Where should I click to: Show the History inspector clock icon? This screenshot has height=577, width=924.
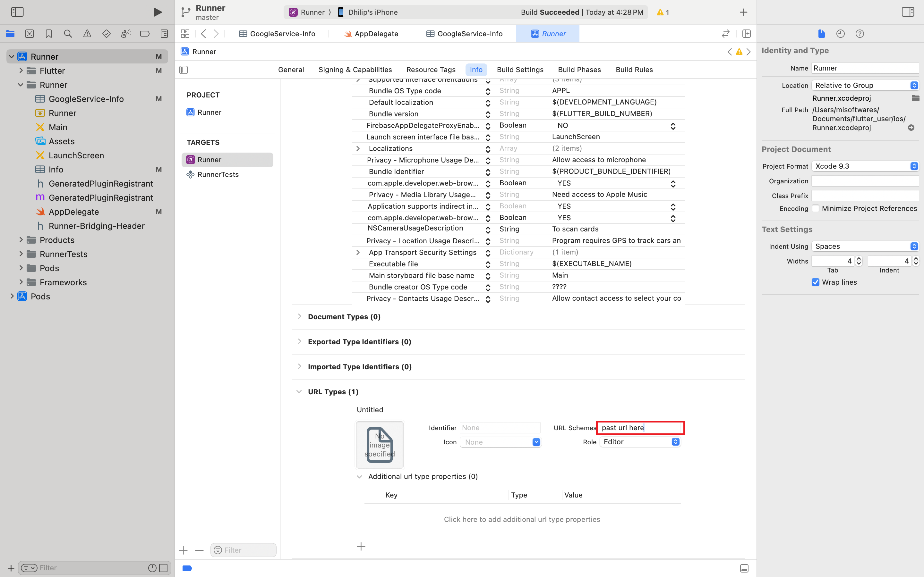(x=840, y=34)
